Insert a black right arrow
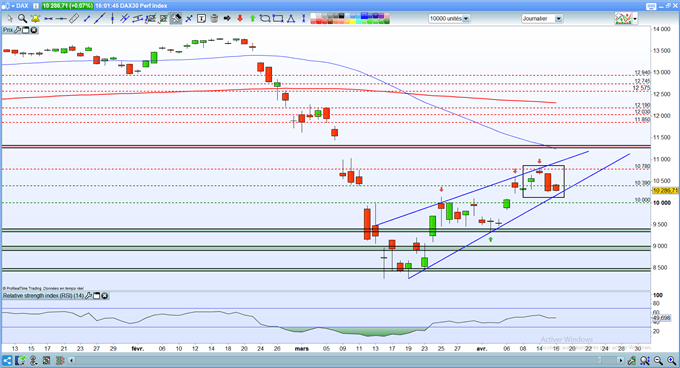This screenshot has width=680, height=368. 227,19
